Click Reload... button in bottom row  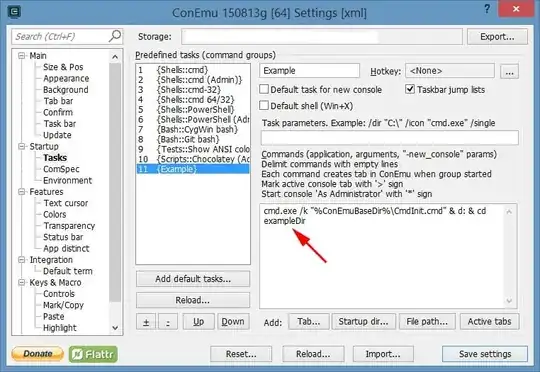coord(313,354)
